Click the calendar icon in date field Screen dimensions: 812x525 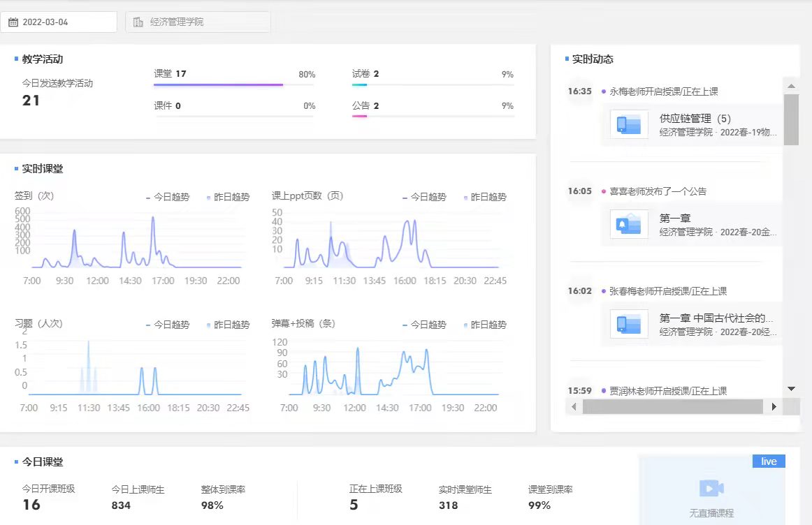(13, 22)
